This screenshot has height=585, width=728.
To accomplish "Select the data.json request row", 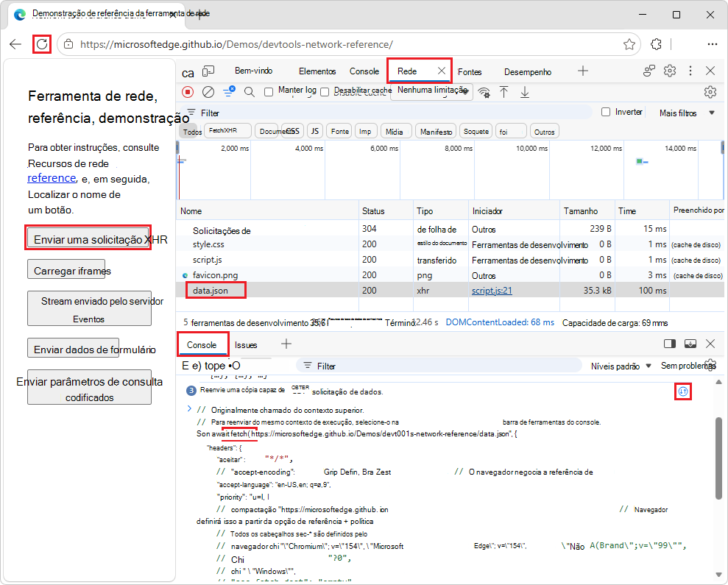I will pos(450,290).
